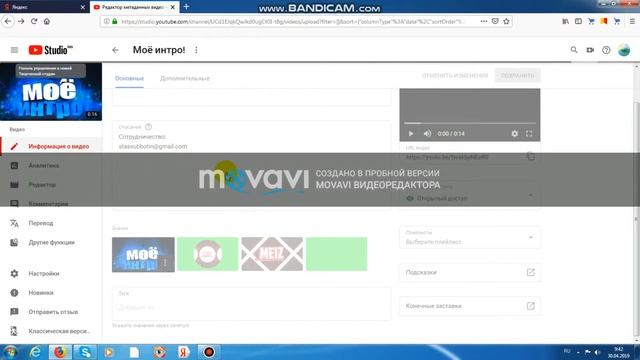This screenshot has width=640, height=360.
Task: Open Новинки in sidebar
Action: click(x=51, y=292)
